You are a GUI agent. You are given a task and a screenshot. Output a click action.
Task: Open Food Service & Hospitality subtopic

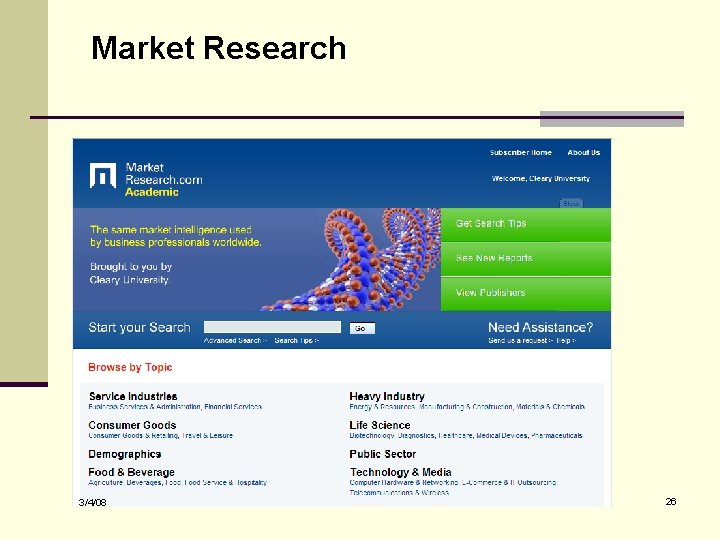225,483
